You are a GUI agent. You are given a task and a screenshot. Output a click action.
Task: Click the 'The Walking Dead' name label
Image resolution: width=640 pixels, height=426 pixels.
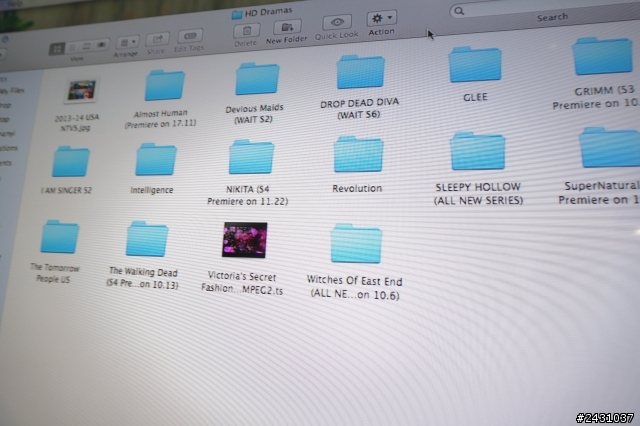(x=143, y=272)
